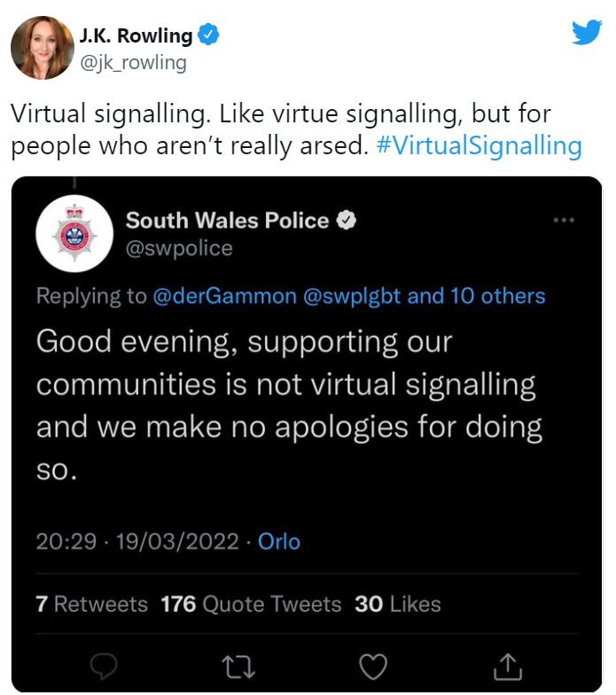Follow the #VirtualSignalling hashtag link
Viewport: 616px width, 695px height.
click(x=479, y=145)
